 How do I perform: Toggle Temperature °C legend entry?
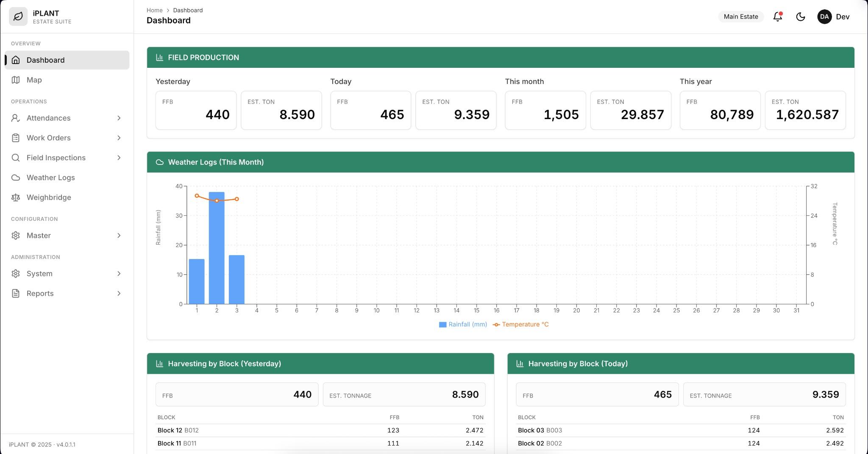click(521, 324)
